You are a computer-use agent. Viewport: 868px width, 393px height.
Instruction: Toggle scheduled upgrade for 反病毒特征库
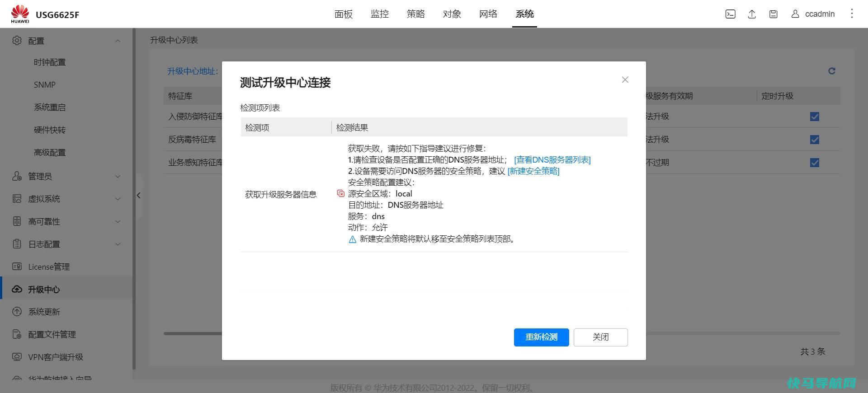pyautogui.click(x=815, y=140)
